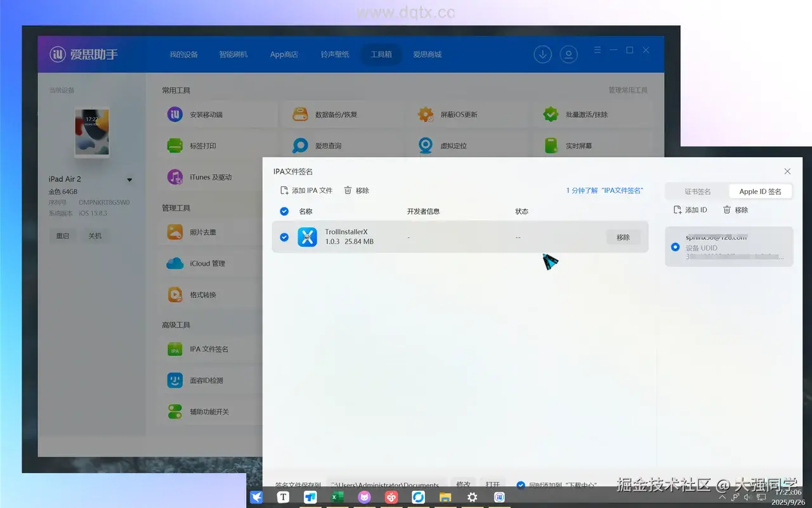Image resolution: width=812 pixels, height=508 pixels.
Task: Click the 爱思助手 logo
Action: click(84, 55)
